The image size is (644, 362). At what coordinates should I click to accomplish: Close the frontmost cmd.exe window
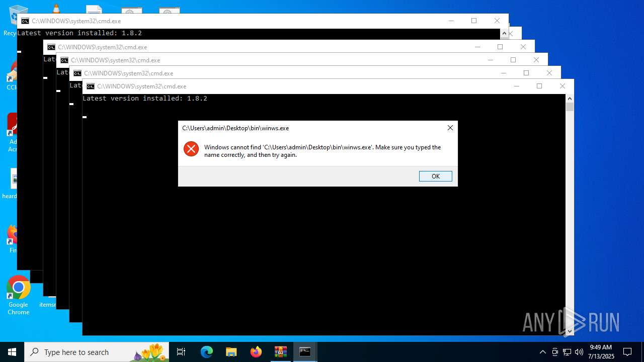[x=562, y=86]
